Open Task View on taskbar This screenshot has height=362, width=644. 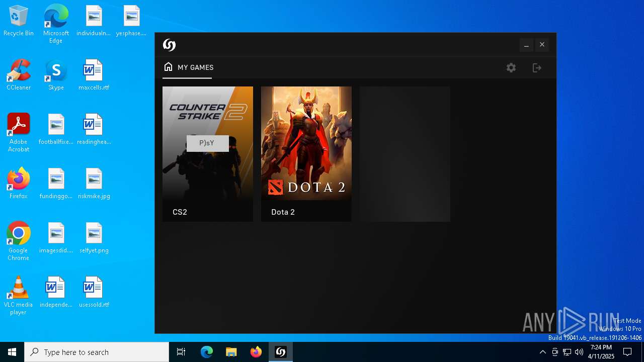pos(181,352)
